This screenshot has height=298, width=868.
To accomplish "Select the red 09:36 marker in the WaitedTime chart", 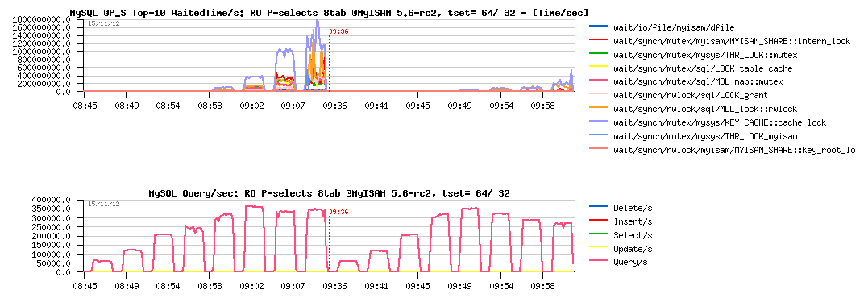I will (x=338, y=31).
